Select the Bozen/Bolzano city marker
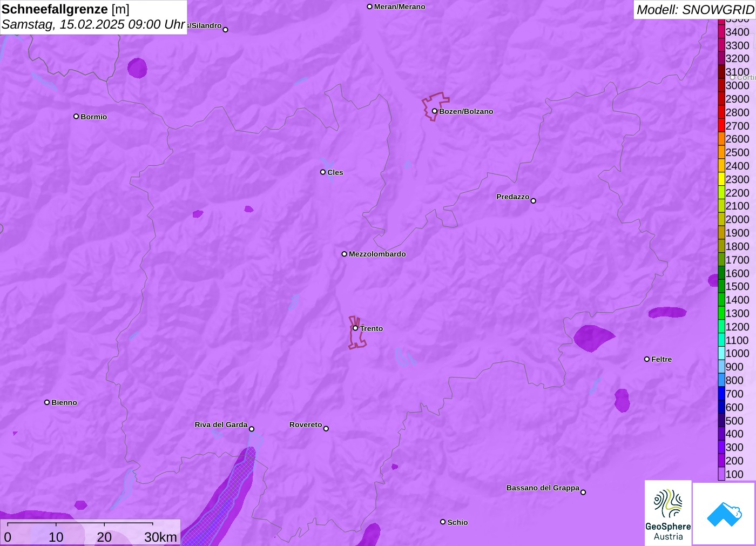This screenshot has width=756, height=546. click(435, 111)
